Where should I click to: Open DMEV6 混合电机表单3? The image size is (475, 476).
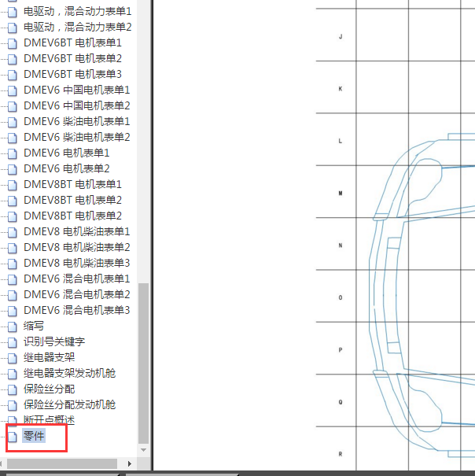click(76, 311)
